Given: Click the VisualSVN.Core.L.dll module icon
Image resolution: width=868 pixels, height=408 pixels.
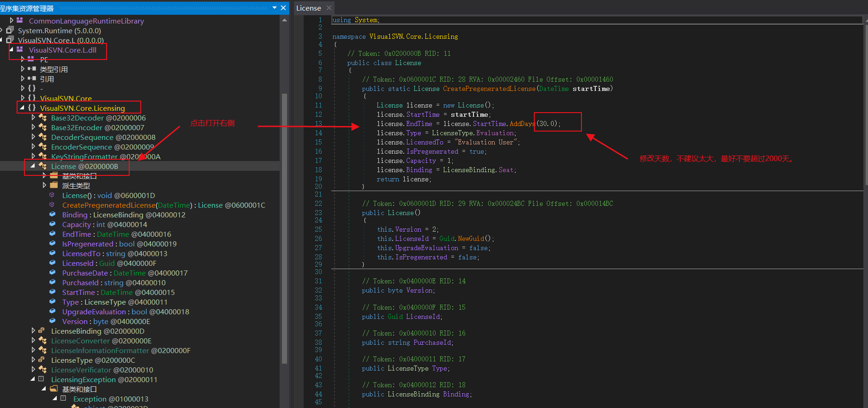Looking at the screenshot, I should [x=20, y=49].
